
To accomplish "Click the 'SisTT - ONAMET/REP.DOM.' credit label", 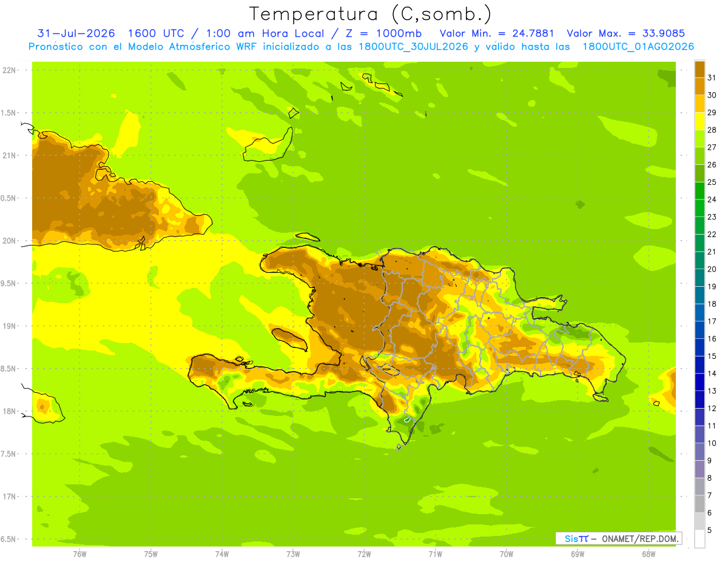I will tap(618, 538).
